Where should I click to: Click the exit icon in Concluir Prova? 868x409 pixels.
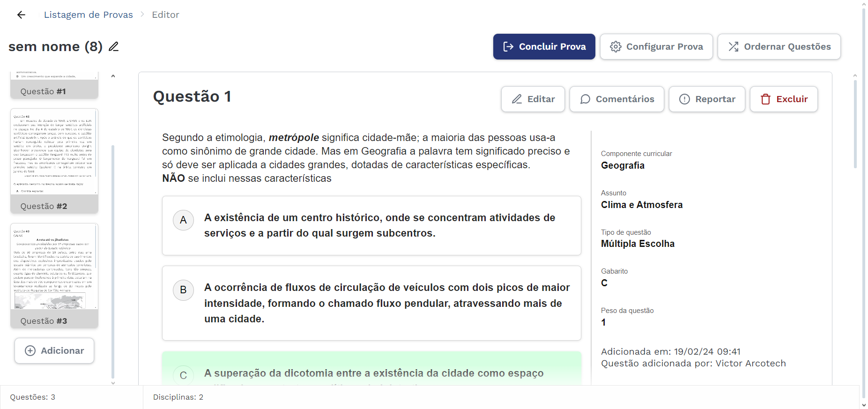508,46
